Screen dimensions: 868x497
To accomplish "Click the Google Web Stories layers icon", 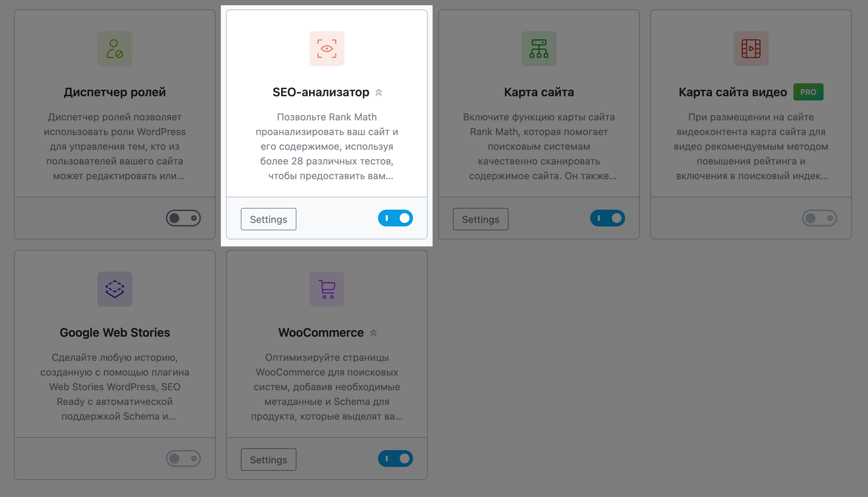I will click(115, 289).
